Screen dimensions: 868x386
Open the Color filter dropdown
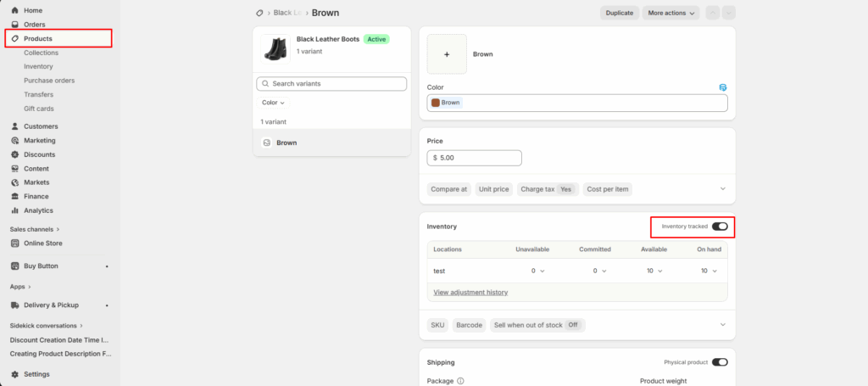click(273, 103)
